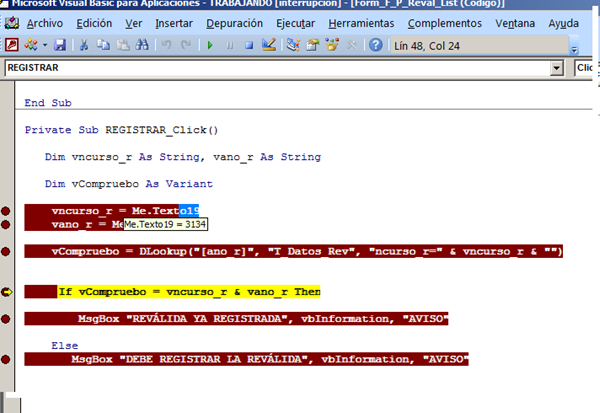Open the Depuración menu
Viewport: 600px width, 413px height.
(x=235, y=23)
